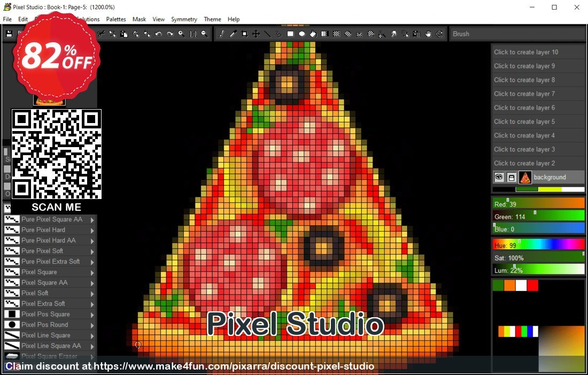Select the Line tool
This screenshot has width=588, height=375.
tap(267, 34)
